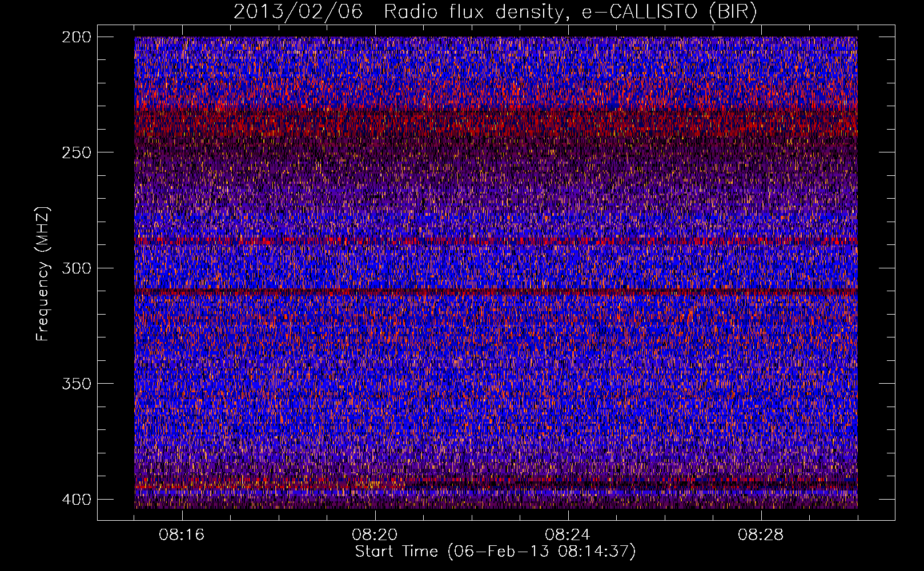Click the 08:24 time axis label
The height and width of the screenshot is (571, 924).
click(568, 535)
